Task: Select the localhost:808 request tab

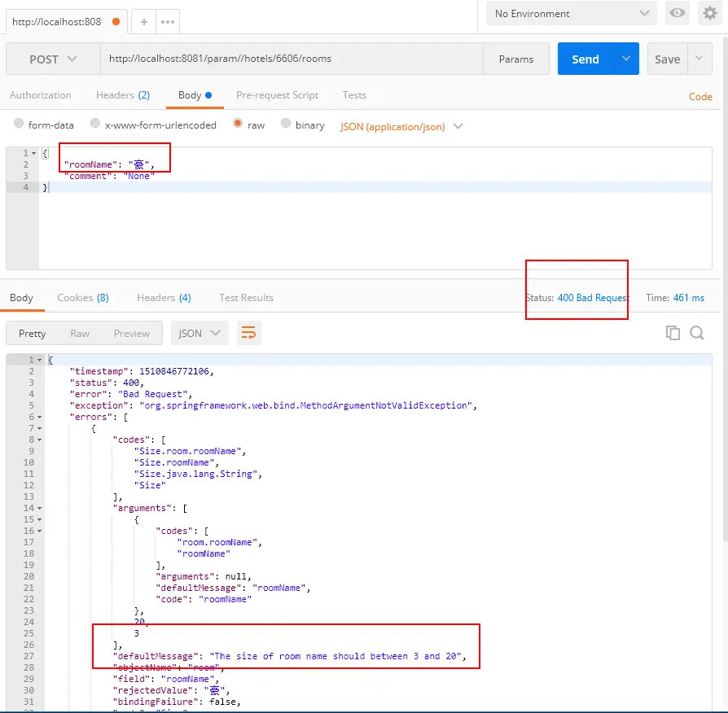Action: (x=65, y=22)
